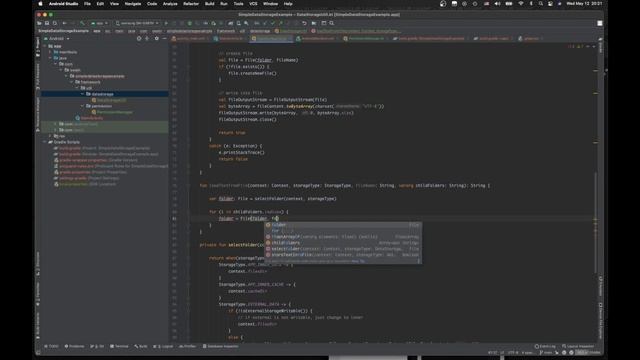This screenshot has height=360, width=640.
Task: Click the Navigate Back arrow icon
Action: coord(64,23)
